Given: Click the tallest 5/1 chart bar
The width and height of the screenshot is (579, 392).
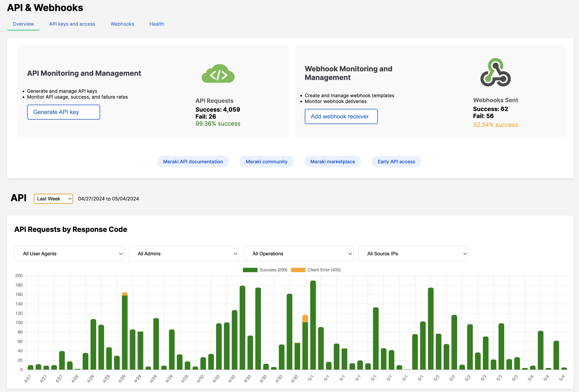Looking at the screenshot, I should point(313,324).
